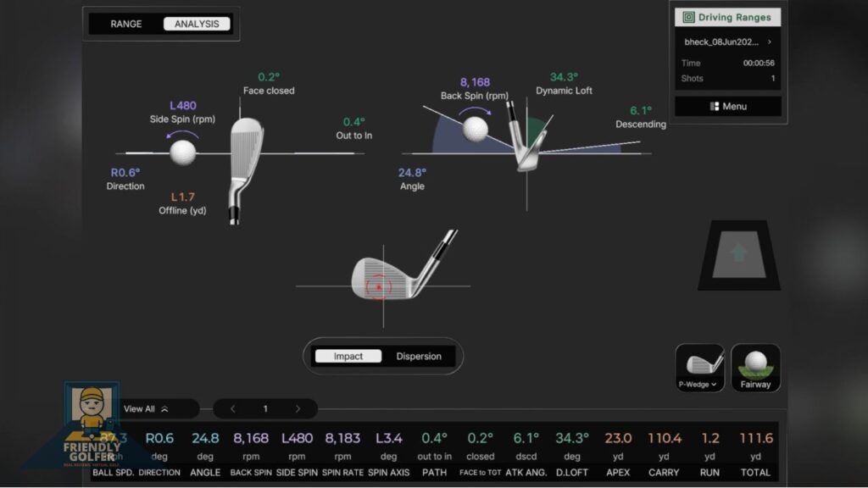Click the 8,168 Back Spin value
The image size is (868, 488).
pos(475,82)
